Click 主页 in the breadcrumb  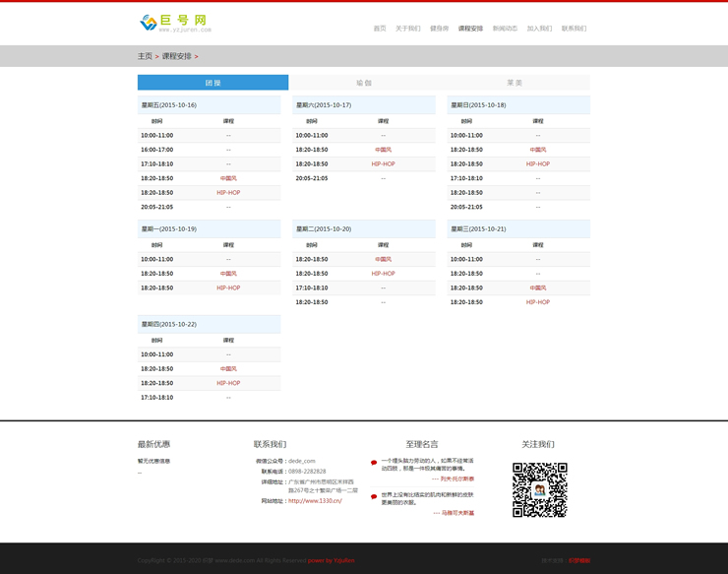(x=145, y=56)
